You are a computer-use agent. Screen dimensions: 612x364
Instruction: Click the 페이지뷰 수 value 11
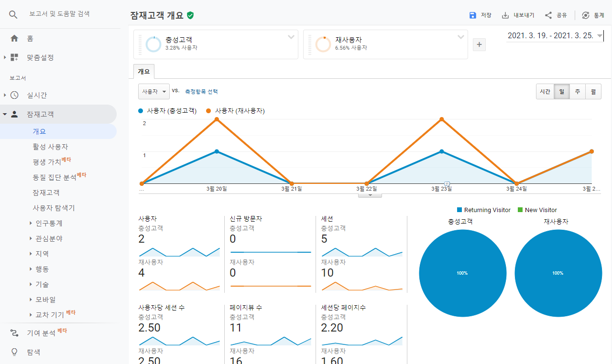click(236, 328)
